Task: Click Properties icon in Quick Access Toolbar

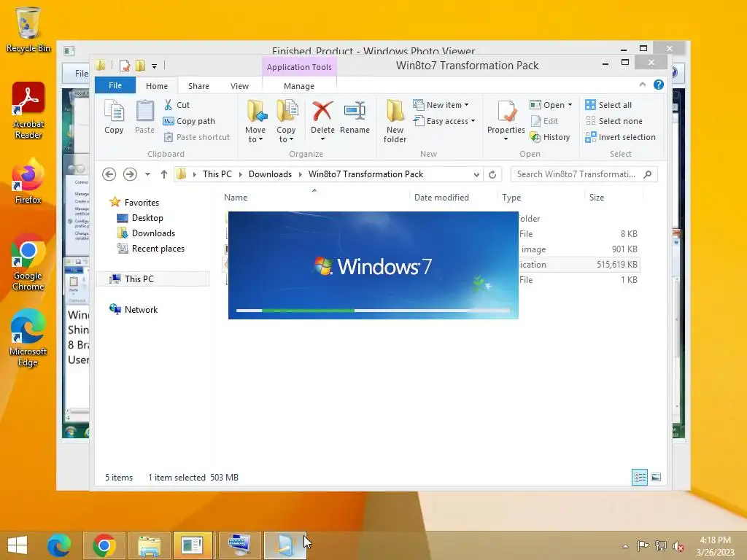Action: pyautogui.click(x=124, y=66)
